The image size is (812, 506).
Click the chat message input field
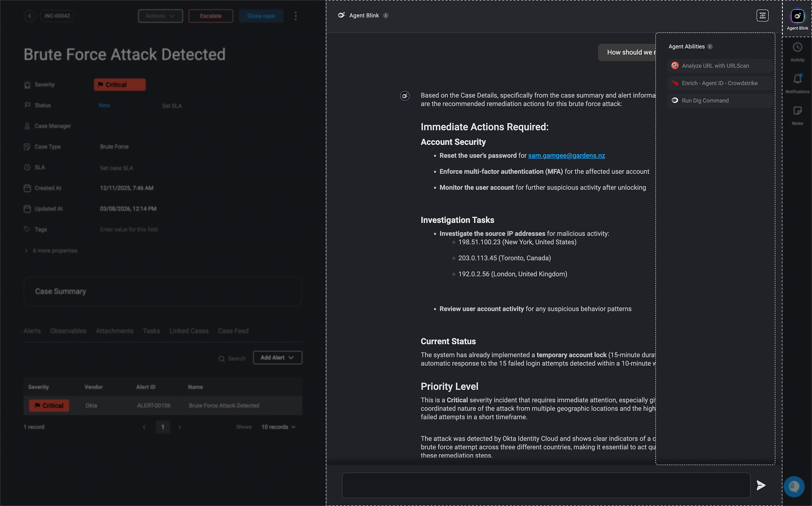tap(546, 485)
